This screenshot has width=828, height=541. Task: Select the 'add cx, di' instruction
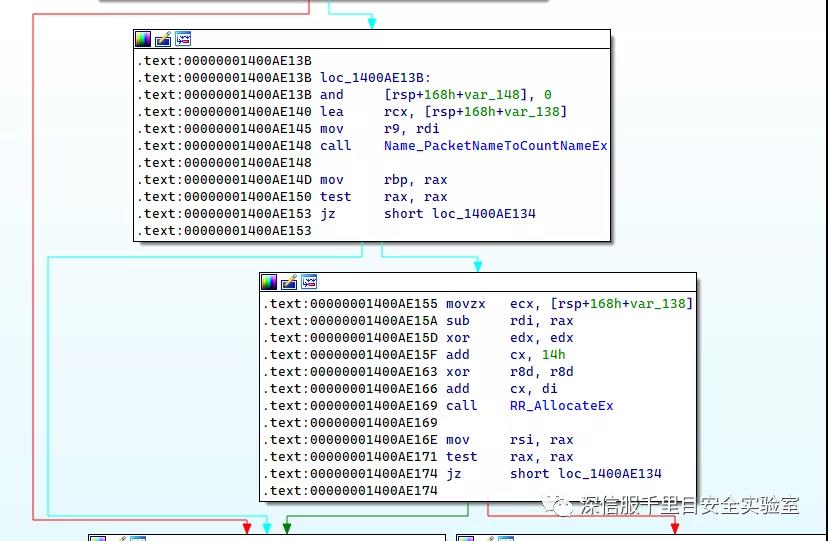[502, 389]
